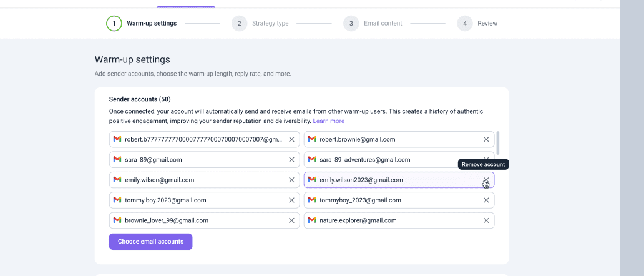Image resolution: width=644 pixels, height=276 pixels.
Task: Open the Learn more link
Action: (328, 121)
